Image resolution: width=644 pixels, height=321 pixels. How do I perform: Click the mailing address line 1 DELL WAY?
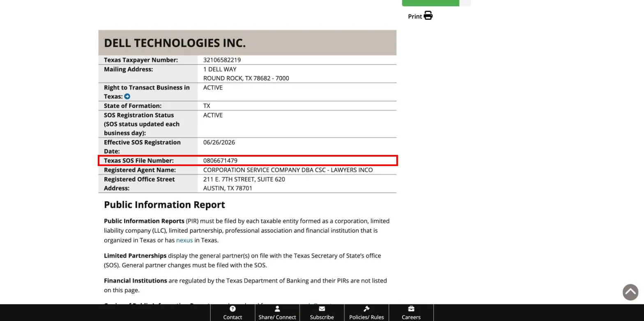click(220, 69)
